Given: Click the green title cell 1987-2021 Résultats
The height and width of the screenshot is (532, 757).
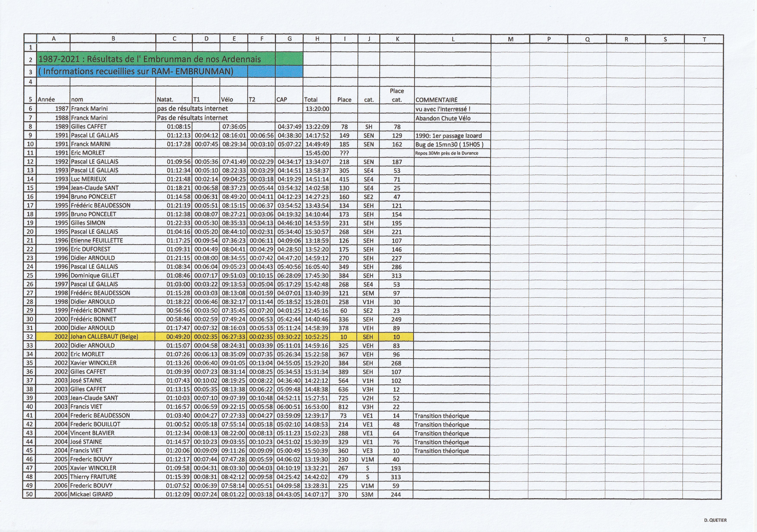Looking at the screenshot, I should (149, 59).
